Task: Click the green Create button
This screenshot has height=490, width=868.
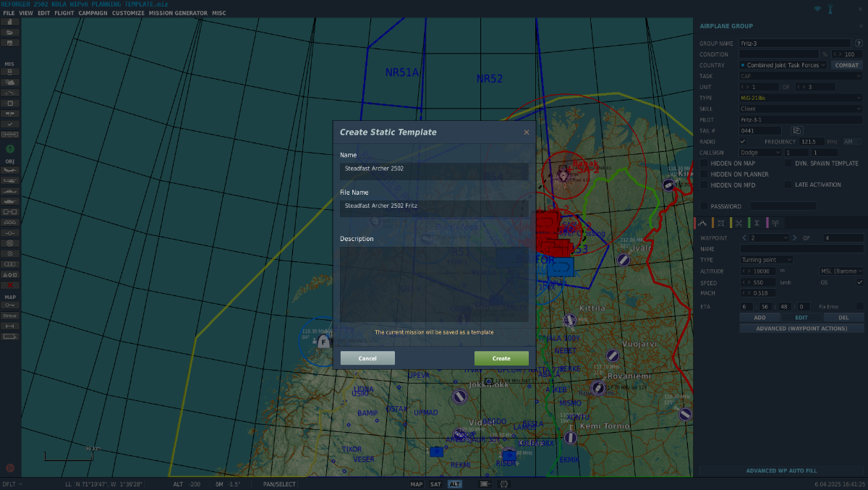Action: tap(501, 358)
